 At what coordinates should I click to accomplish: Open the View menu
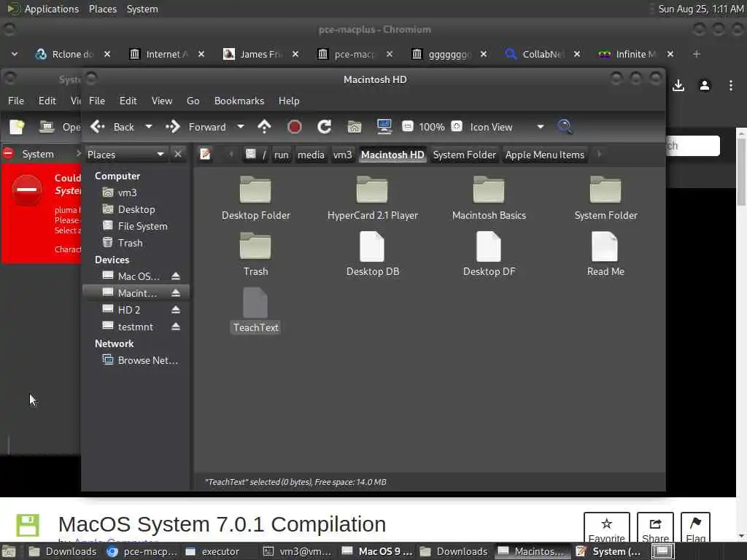tap(161, 101)
